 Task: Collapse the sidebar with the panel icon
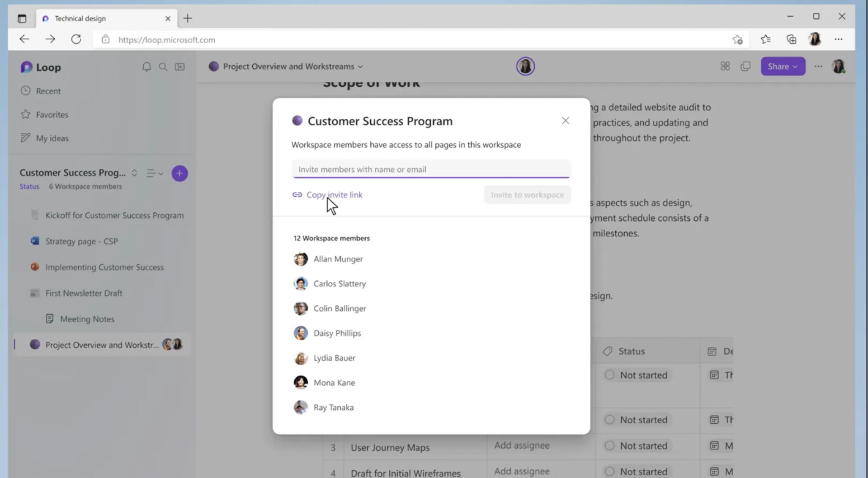tap(179, 66)
